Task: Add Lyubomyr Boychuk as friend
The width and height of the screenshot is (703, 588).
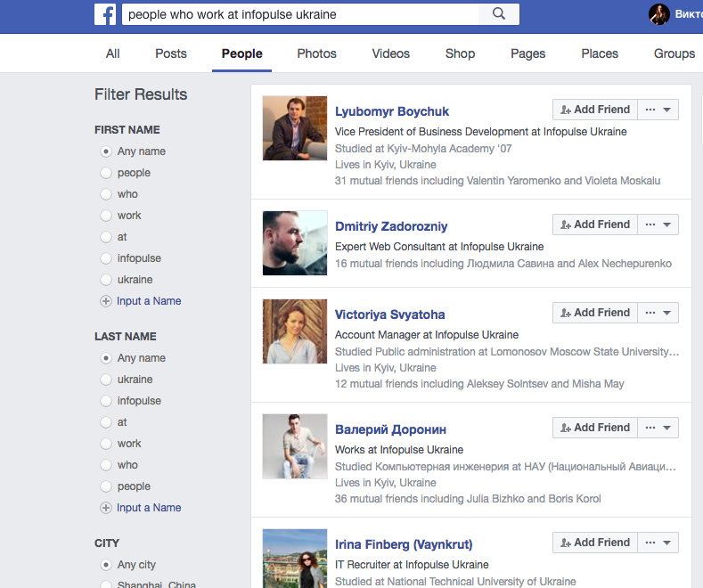Action: [x=595, y=110]
